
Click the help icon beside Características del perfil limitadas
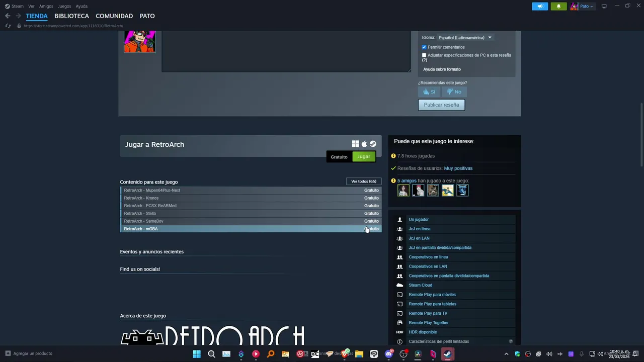tap(511, 341)
